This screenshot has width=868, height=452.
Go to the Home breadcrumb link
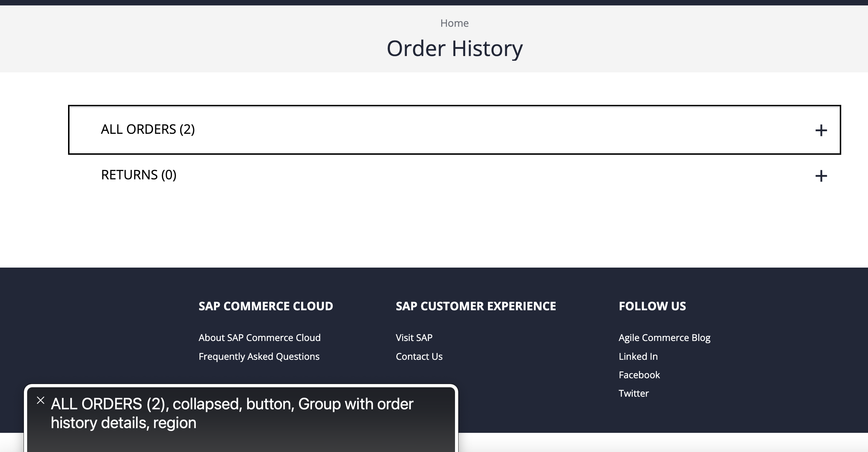tap(454, 23)
